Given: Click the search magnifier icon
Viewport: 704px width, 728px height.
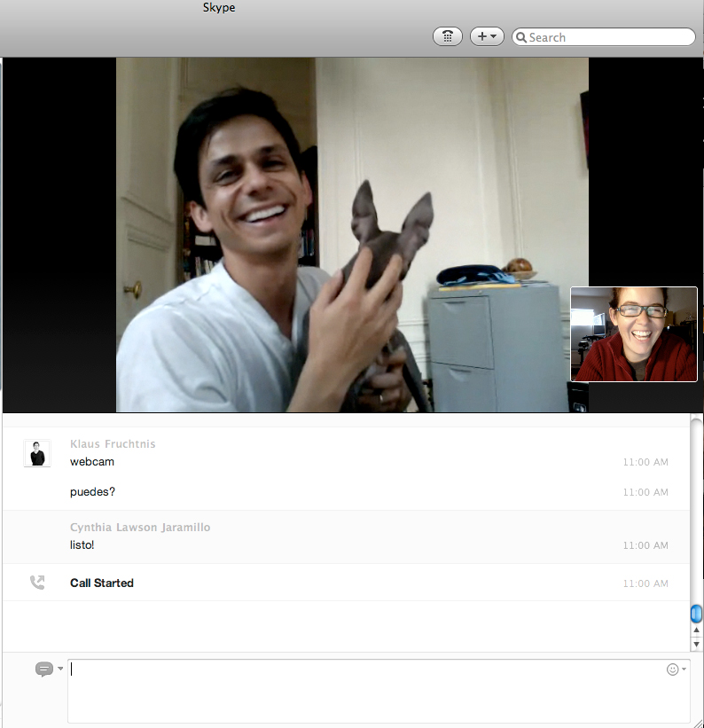Looking at the screenshot, I should point(521,37).
